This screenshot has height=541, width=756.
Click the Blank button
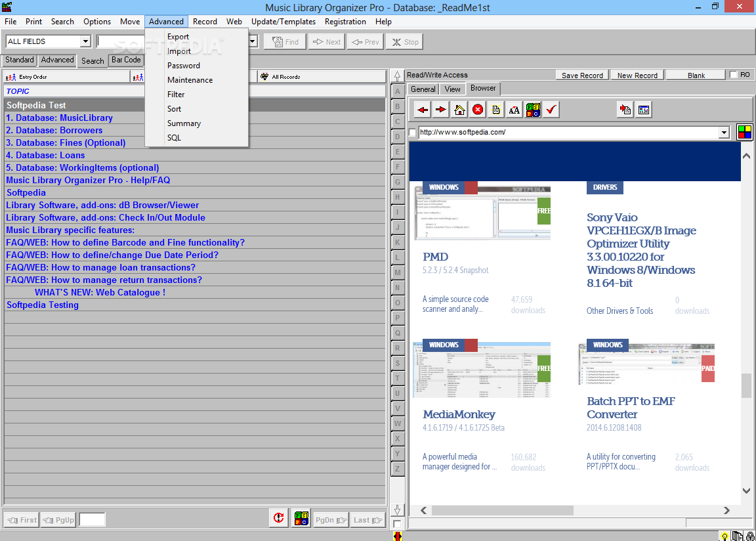tap(696, 76)
